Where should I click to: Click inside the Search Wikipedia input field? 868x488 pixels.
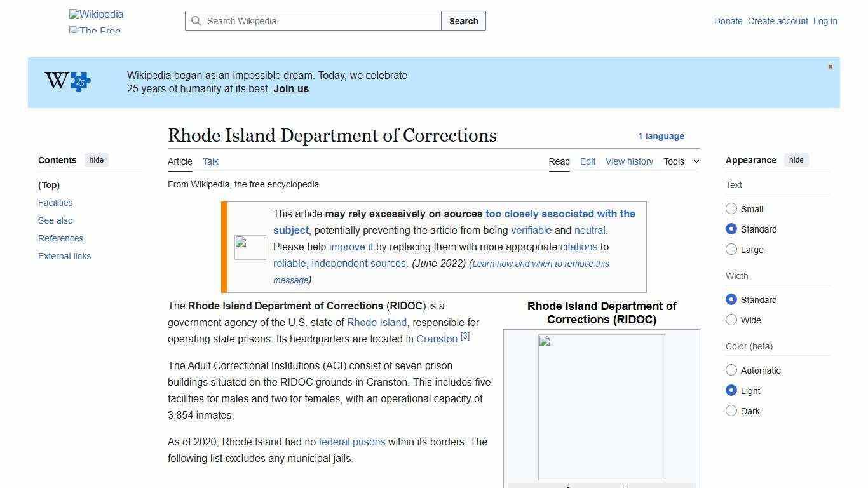coord(311,21)
